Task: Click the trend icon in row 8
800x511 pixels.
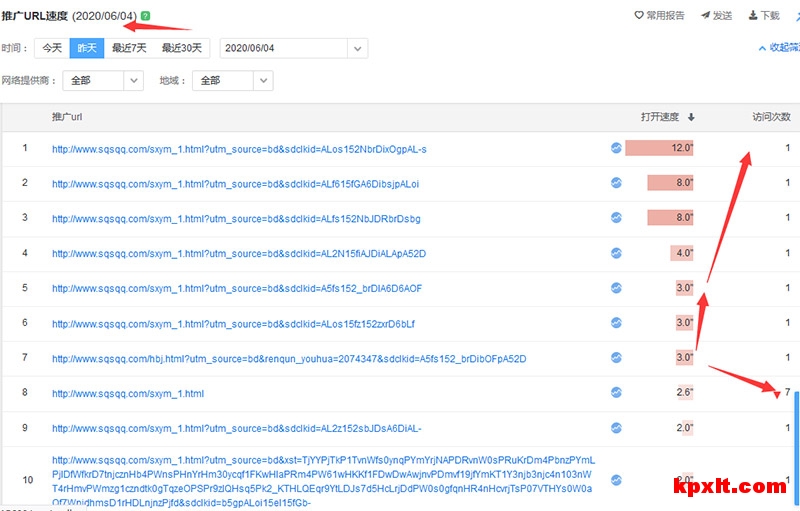Action: pos(616,393)
